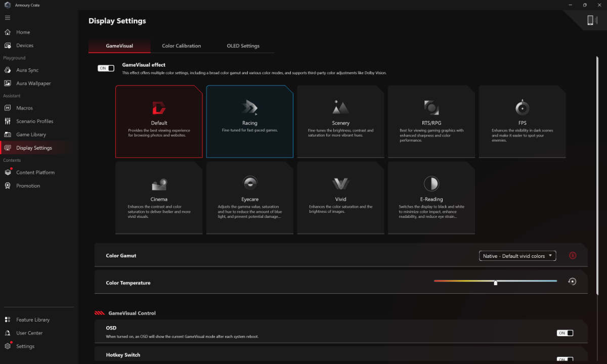Choose the Vivid mode icon
This screenshot has height=364, width=607.
point(340,184)
